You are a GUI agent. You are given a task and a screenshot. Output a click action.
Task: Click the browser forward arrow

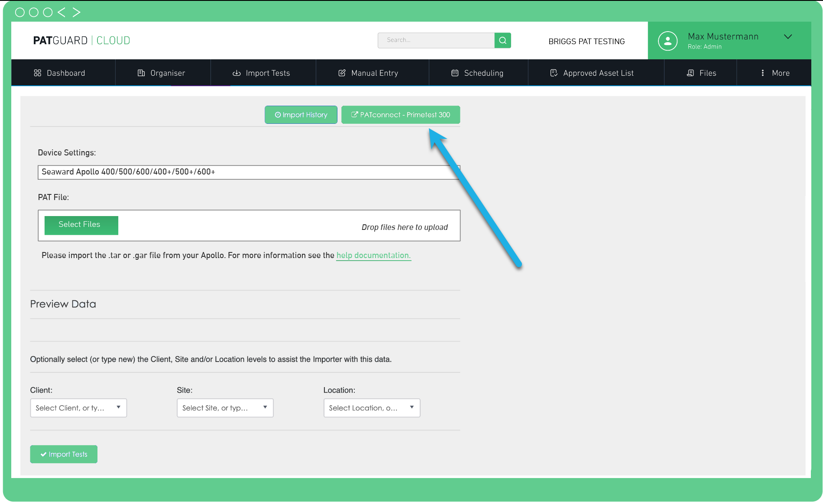click(76, 12)
